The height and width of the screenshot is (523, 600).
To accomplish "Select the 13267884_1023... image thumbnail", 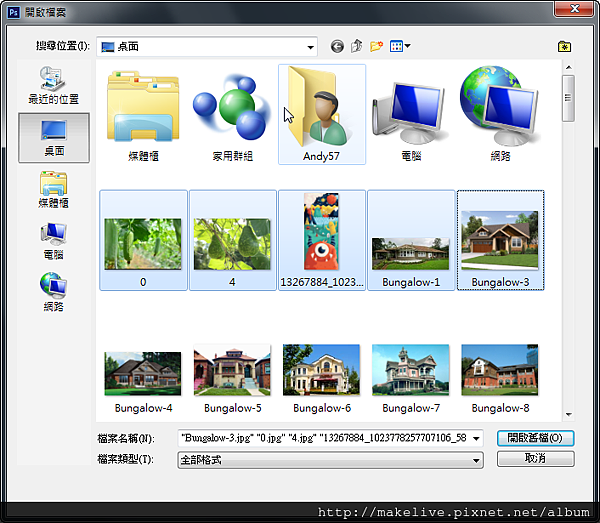I will click(x=322, y=240).
